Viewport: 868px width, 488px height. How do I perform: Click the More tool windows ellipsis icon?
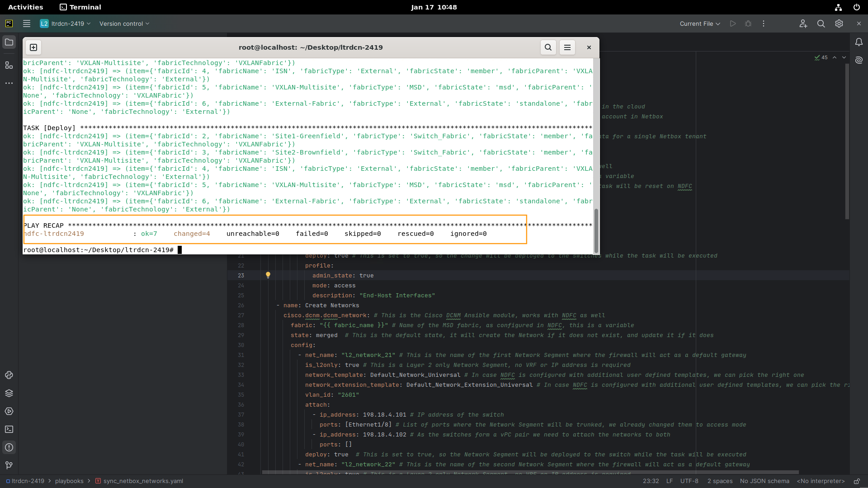(9, 83)
